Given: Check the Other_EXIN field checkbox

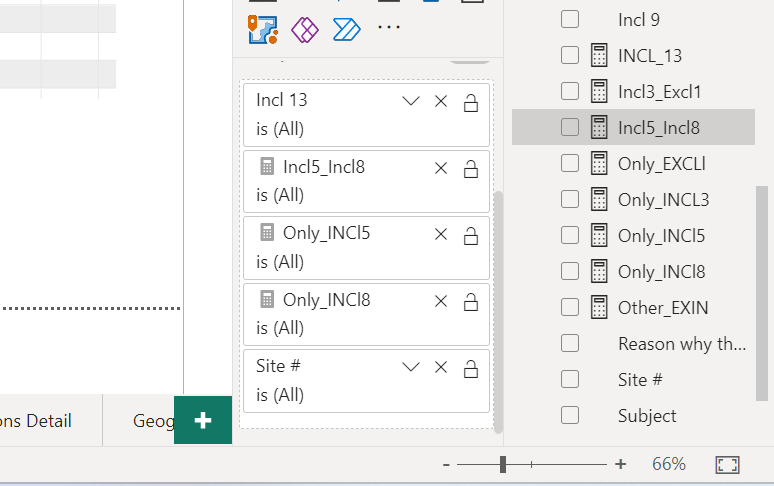Looking at the screenshot, I should coord(570,307).
